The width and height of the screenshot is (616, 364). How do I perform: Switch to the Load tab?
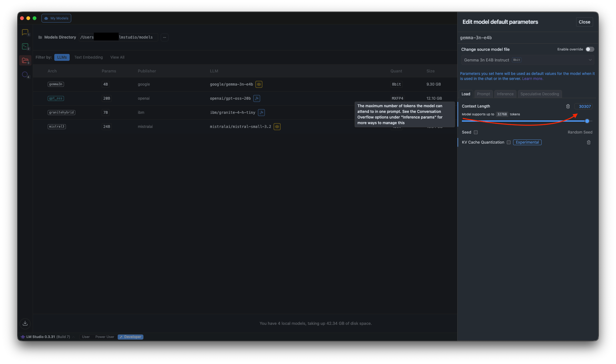click(466, 94)
